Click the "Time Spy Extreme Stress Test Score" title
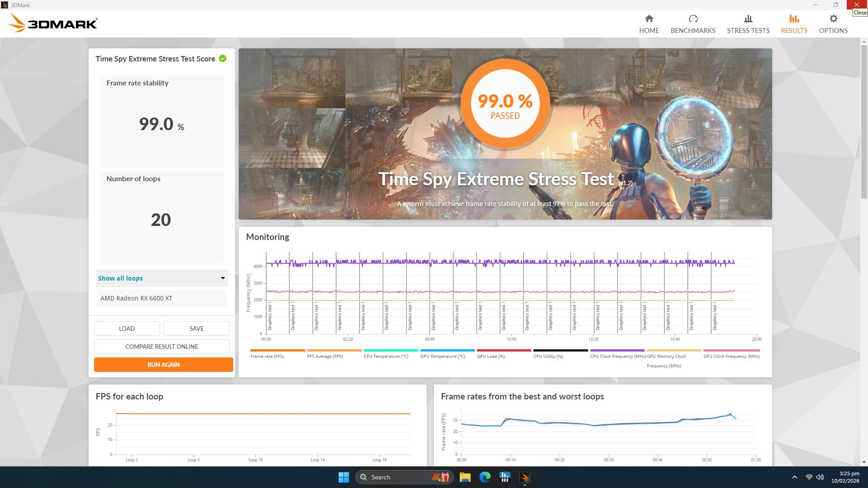The image size is (868, 488). tap(155, 59)
